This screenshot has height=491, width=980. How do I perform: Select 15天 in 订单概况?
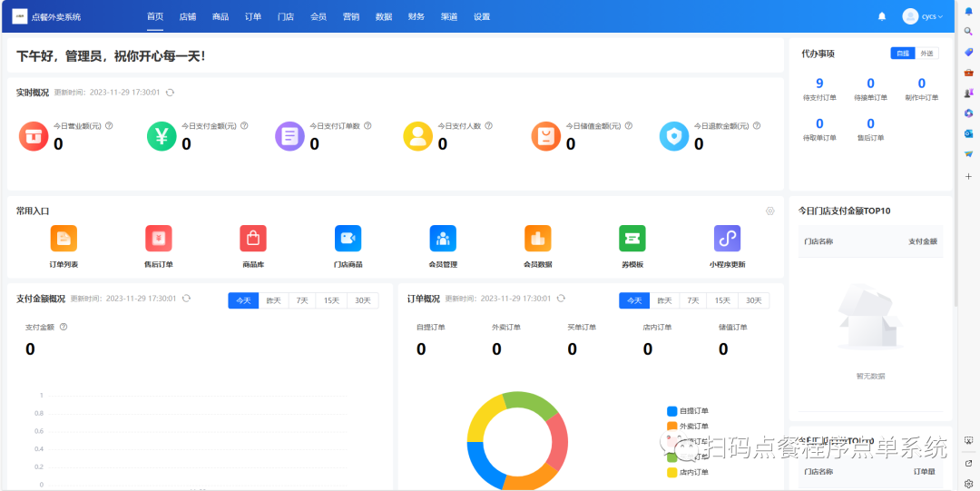point(722,300)
